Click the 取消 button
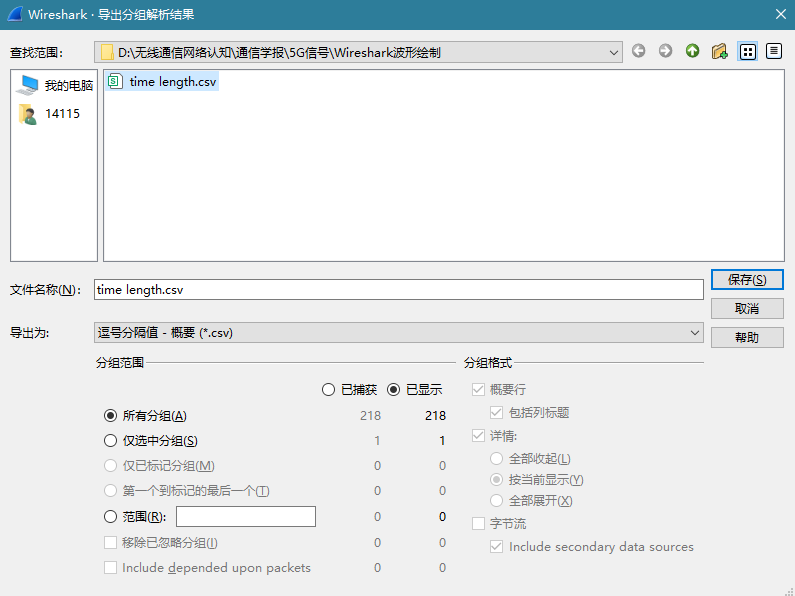The image size is (795, 596). [747, 309]
